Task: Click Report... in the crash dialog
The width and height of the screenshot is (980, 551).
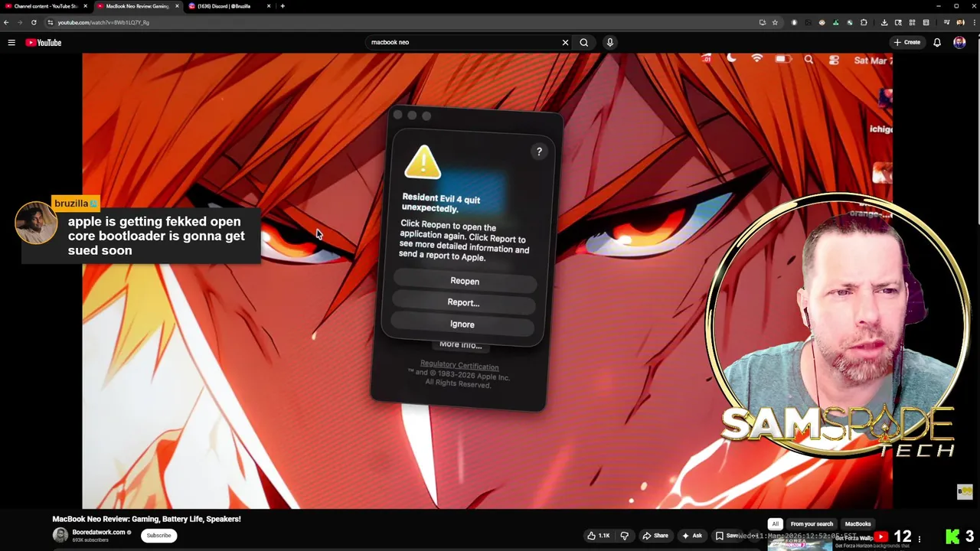Action: pos(463,302)
